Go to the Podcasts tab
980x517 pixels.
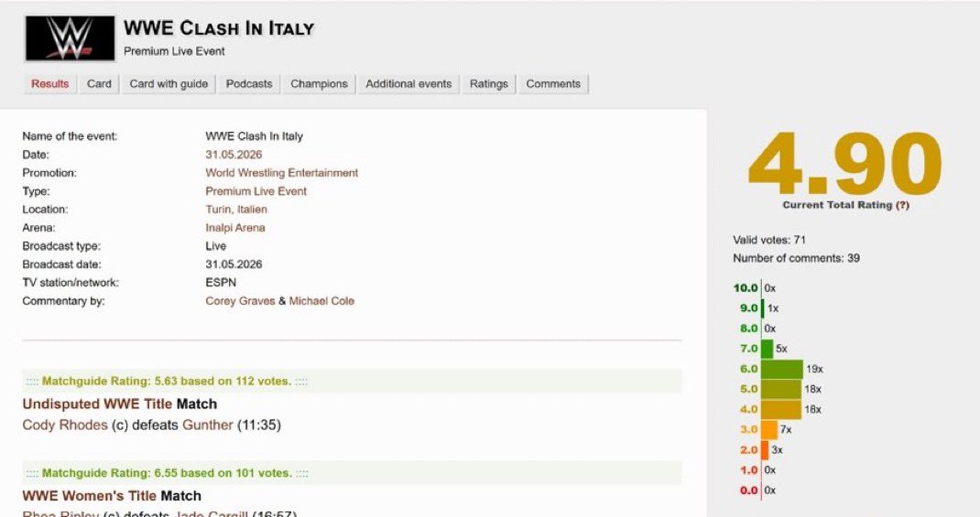pos(249,83)
